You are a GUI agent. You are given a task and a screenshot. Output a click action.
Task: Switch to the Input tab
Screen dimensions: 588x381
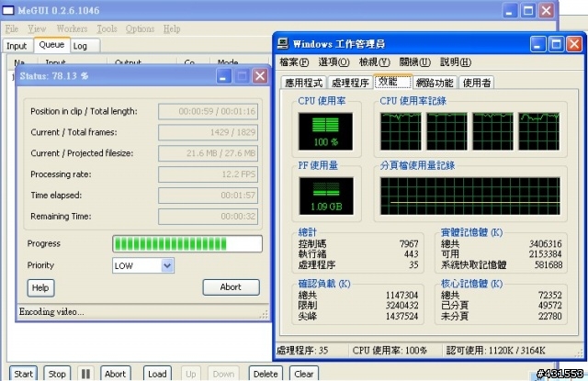coord(17,46)
